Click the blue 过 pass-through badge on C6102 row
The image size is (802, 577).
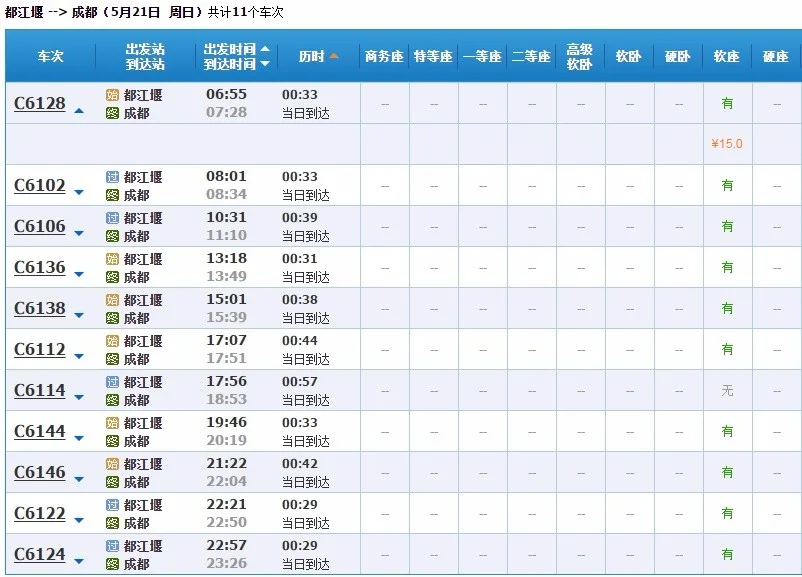tap(111, 176)
